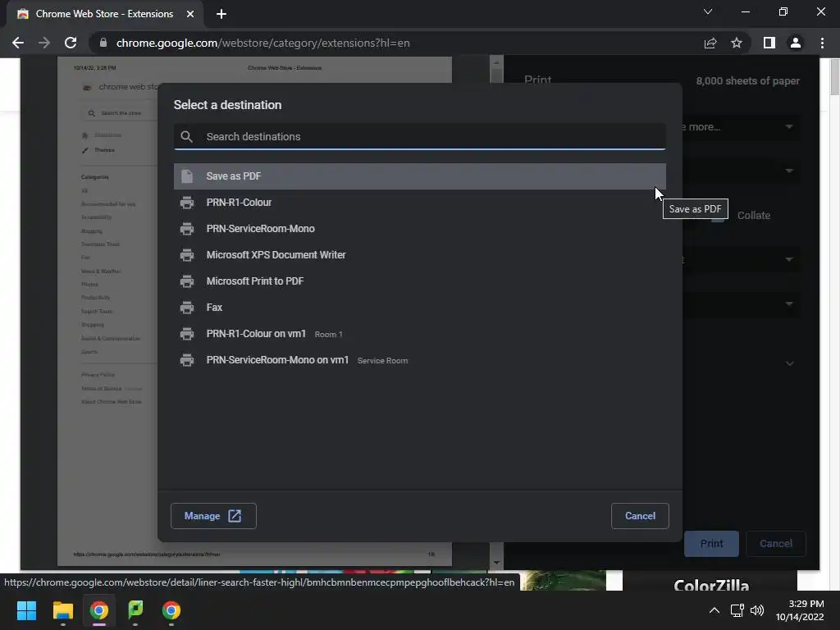Open the Destination dropdown showing 'more...'

742,127
